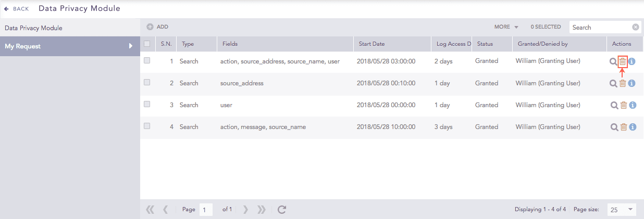Click 'Displaying 1 - 4 of 4' text
Viewport: 644px width, 219px height.
[540, 210]
